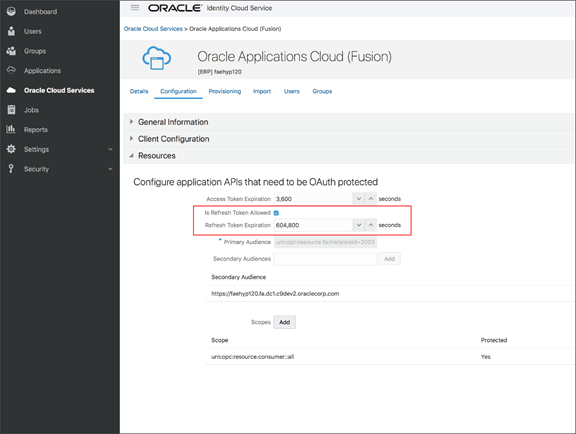Click the Settings gear icon in the sidebar
Image resolution: width=576 pixels, height=434 pixels.
point(11,149)
